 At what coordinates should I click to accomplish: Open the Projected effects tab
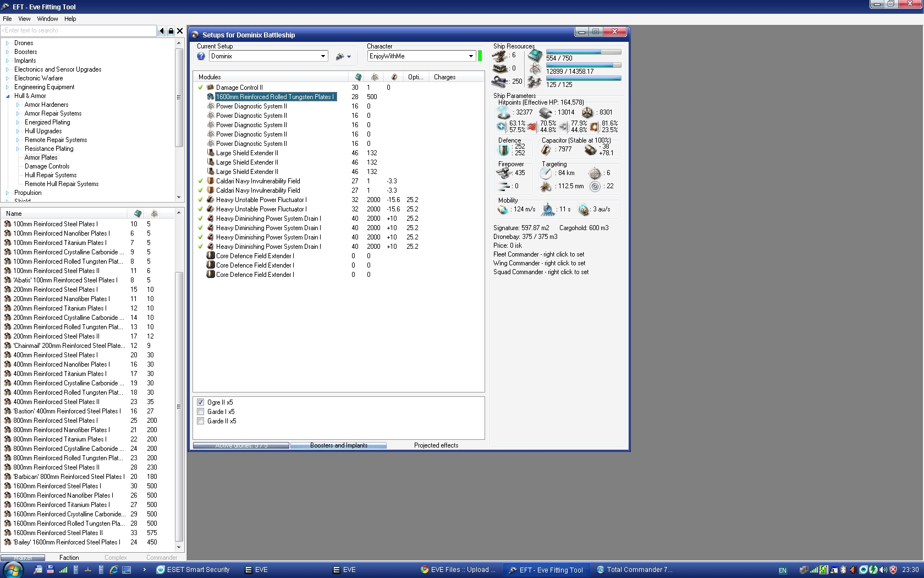click(436, 445)
